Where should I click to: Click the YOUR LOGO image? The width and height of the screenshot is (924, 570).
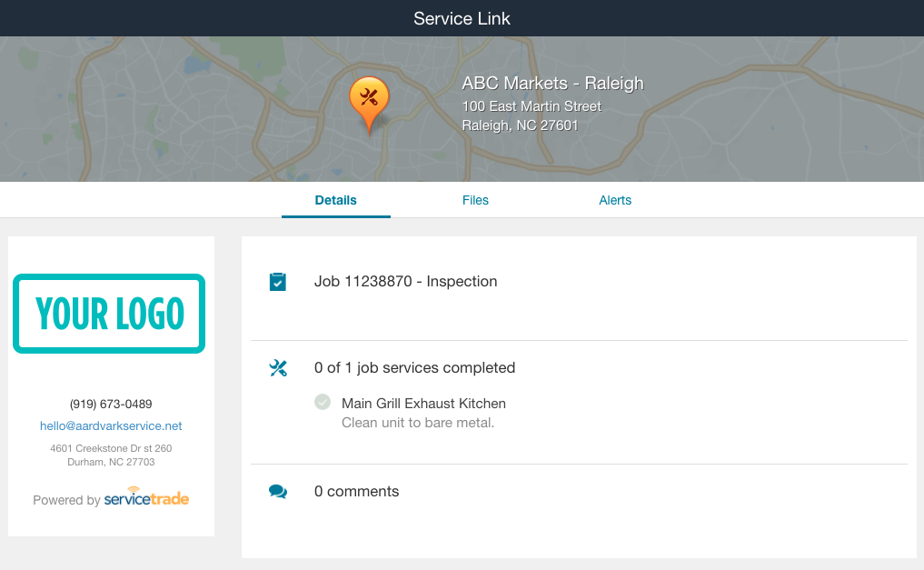click(109, 314)
